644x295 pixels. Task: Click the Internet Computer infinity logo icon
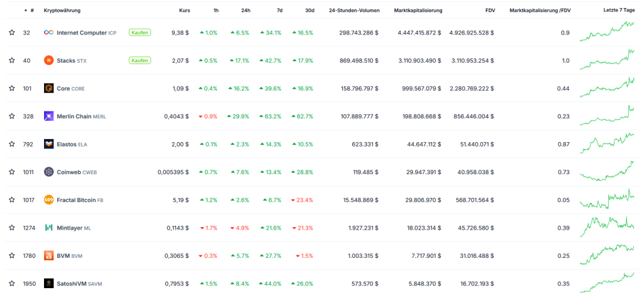[49, 33]
